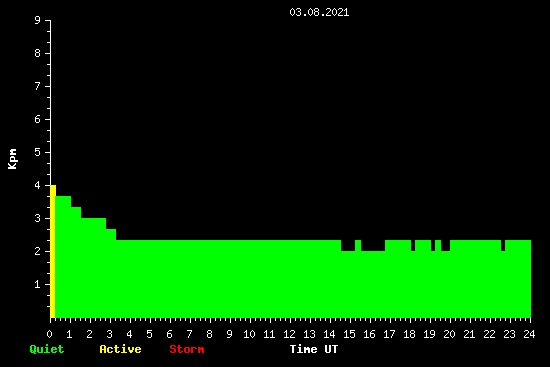Click the Kp value 2 axis label
The image size is (550, 367).
click(38, 251)
